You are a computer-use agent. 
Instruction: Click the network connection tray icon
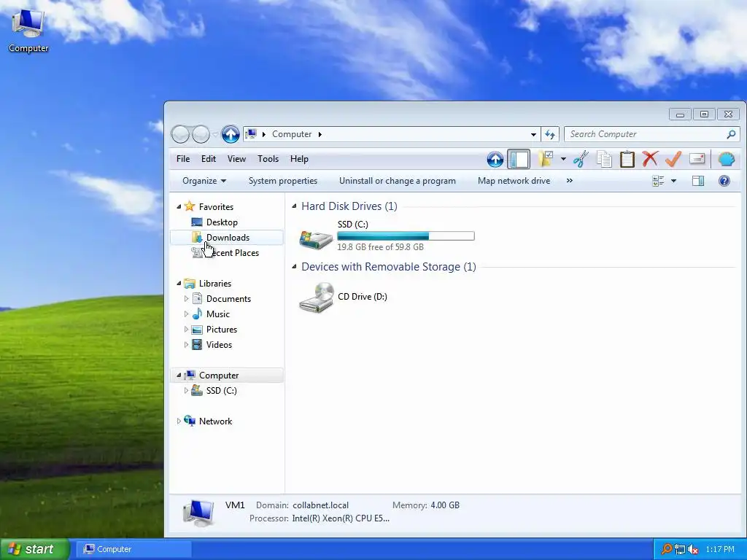pyautogui.click(x=680, y=549)
